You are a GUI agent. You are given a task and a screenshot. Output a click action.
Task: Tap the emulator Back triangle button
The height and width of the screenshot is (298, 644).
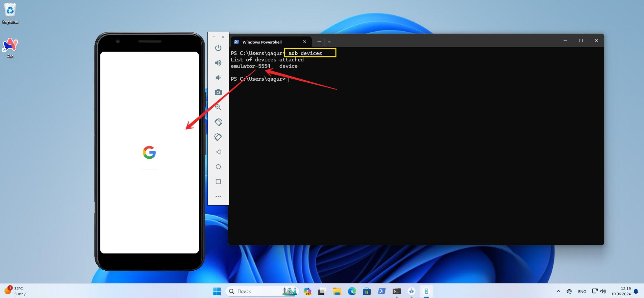pyautogui.click(x=218, y=152)
